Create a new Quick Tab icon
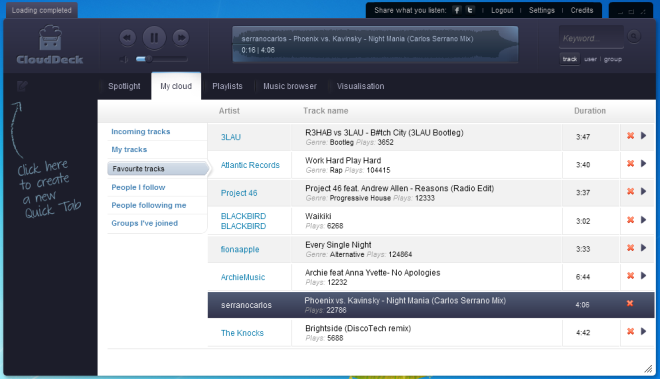The image size is (660, 379). [x=22, y=86]
